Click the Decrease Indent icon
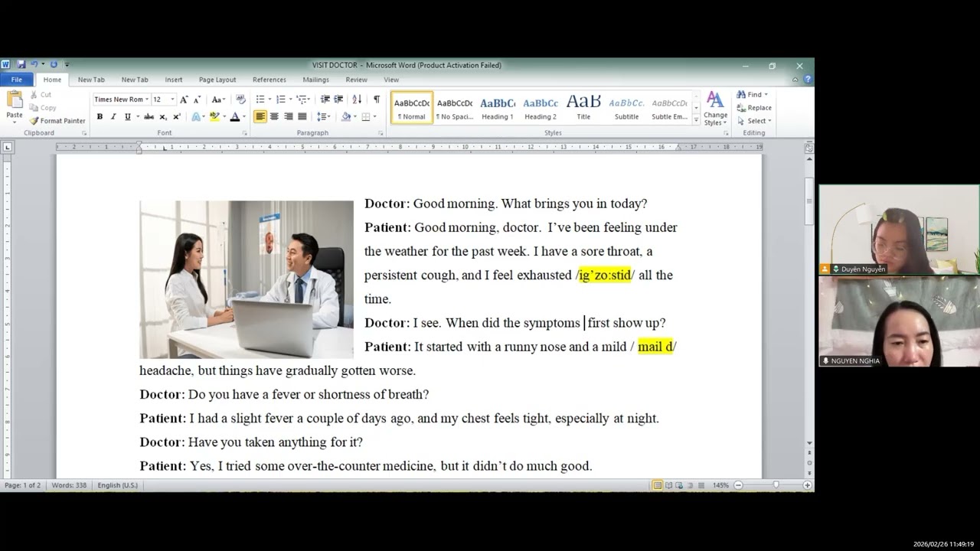This screenshot has width=980, height=551. pyautogui.click(x=325, y=99)
